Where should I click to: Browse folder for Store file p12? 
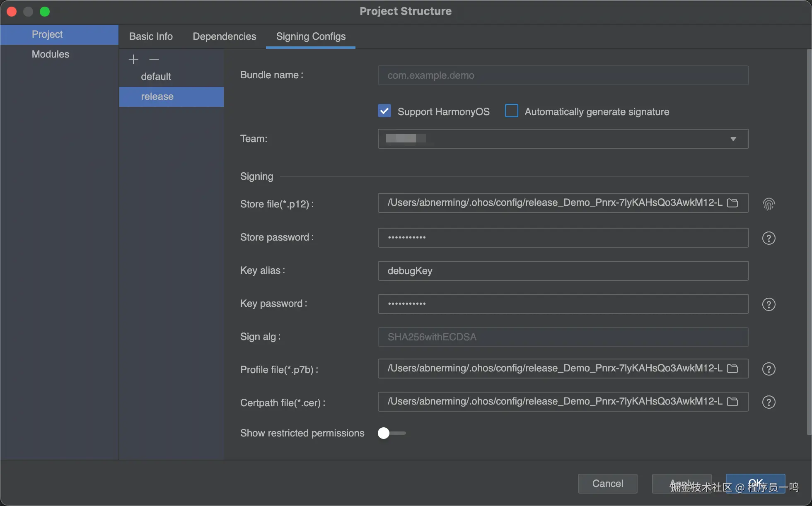point(732,203)
